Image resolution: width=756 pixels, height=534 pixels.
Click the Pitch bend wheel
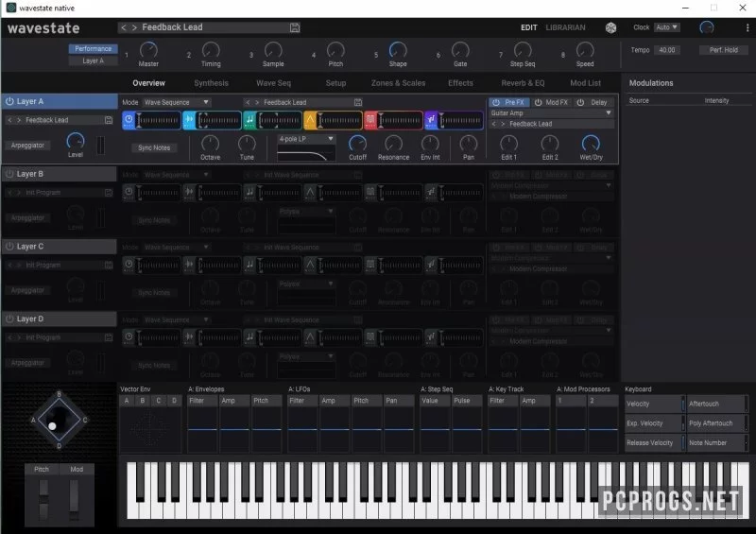43,500
